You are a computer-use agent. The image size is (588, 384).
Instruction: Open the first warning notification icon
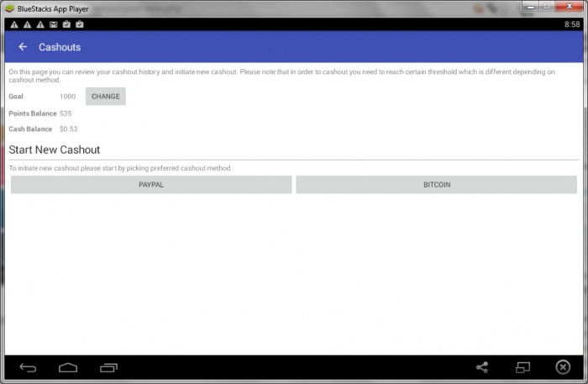coord(14,24)
